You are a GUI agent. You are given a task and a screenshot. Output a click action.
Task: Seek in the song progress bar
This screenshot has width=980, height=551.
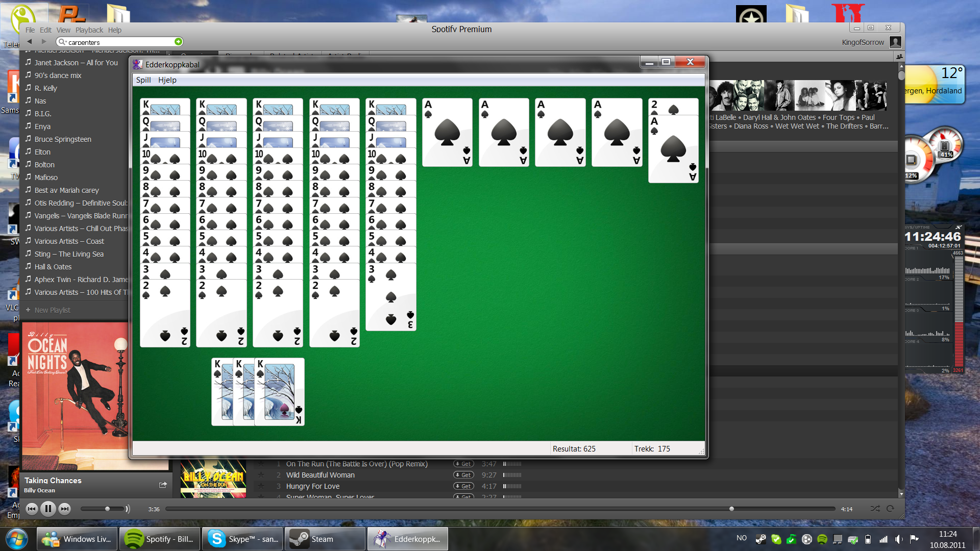pyautogui.click(x=500, y=509)
